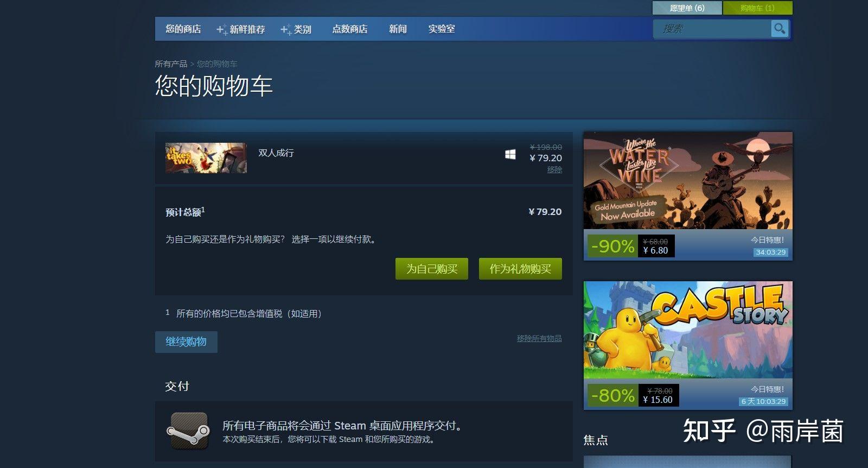Image resolution: width=868 pixels, height=468 pixels.
Task: Open the Where the Water Tastes Like Wine banner
Action: 688,180
